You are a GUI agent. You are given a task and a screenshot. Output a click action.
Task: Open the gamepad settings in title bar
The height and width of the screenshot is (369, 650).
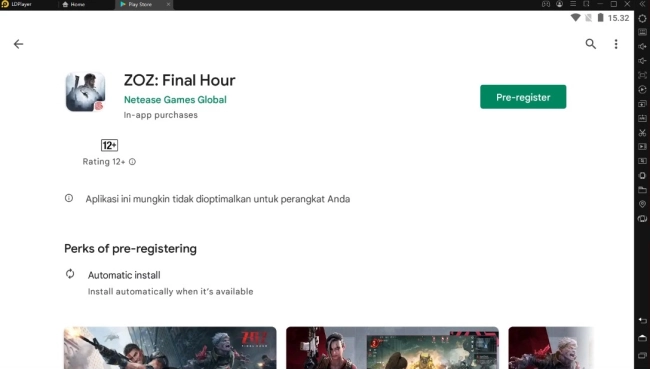tap(546, 4)
